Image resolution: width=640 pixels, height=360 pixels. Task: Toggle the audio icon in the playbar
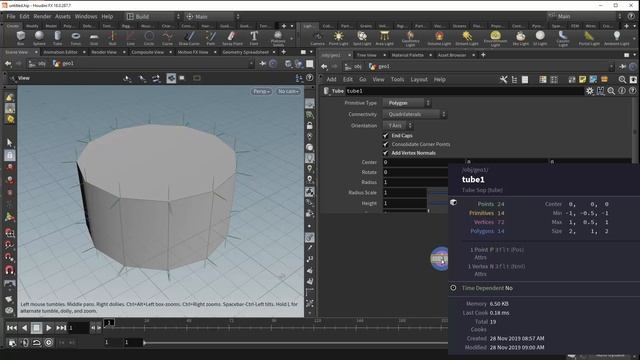tap(24, 342)
